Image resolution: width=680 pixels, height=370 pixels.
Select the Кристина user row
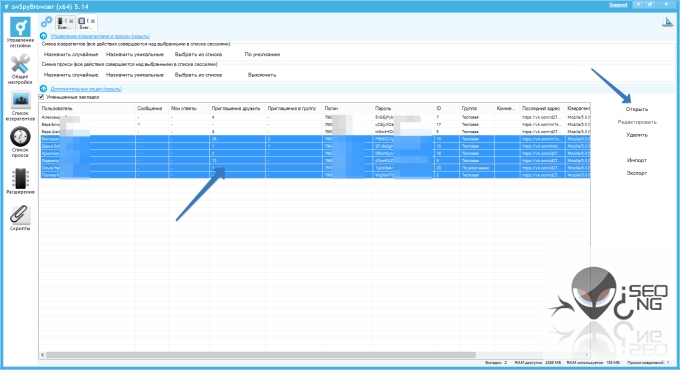(315, 154)
